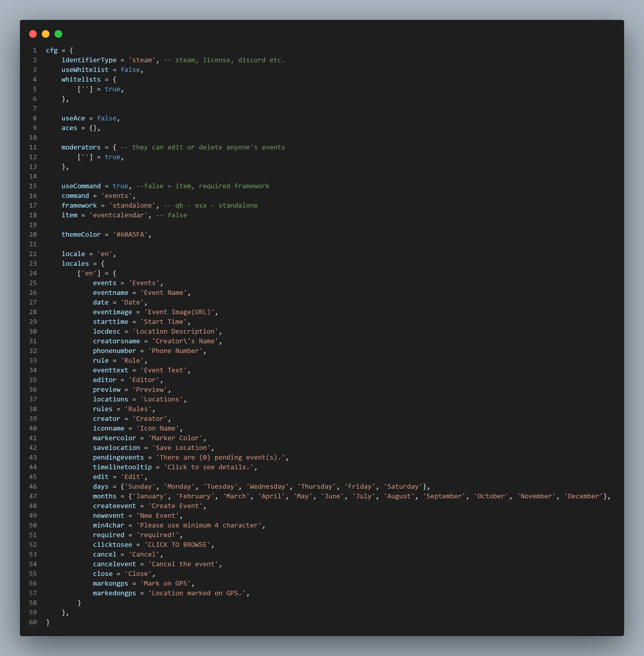Click the framework 'standalone' value
644x656 pixels.
tap(132, 205)
